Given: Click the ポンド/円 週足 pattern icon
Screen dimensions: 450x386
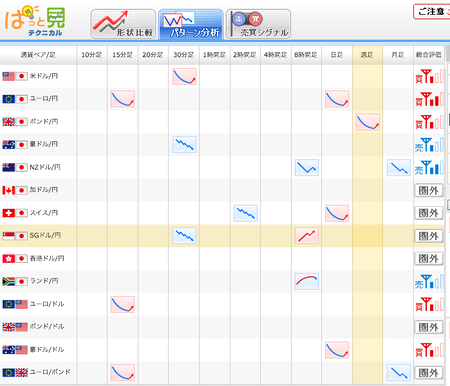Looking at the screenshot, I should pos(368,122).
